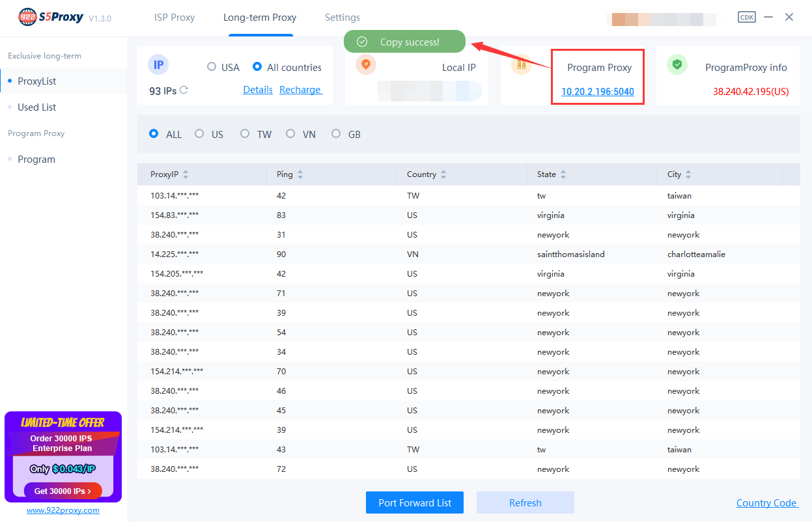Switch to the ISP Proxy tab

point(175,18)
